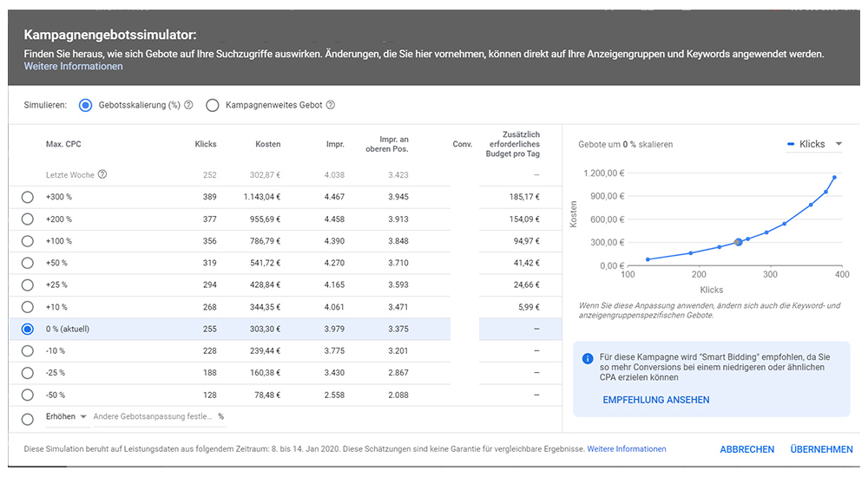Viewport: 868px width, 477px height.
Task: Click the cost value 955,69 €
Action: coord(265,219)
